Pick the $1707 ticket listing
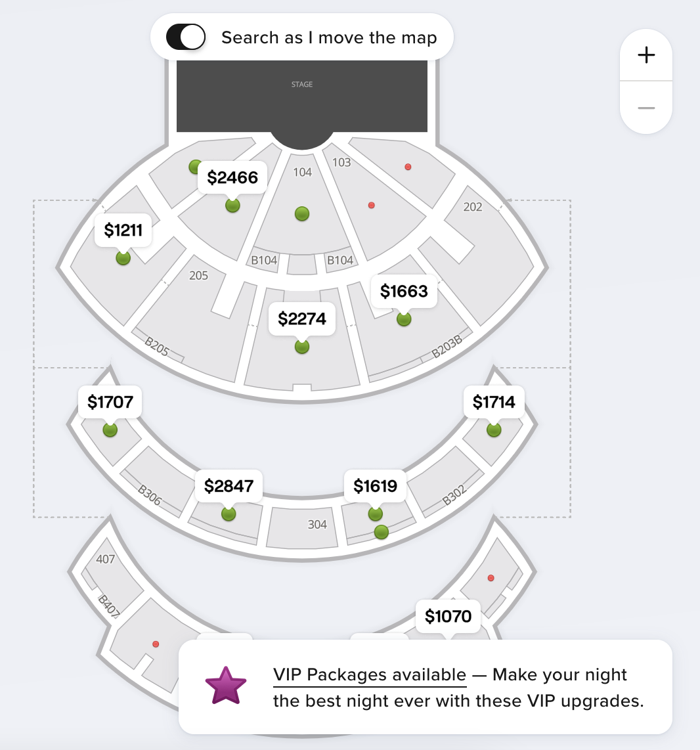The width and height of the screenshot is (700, 750). (110, 402)
